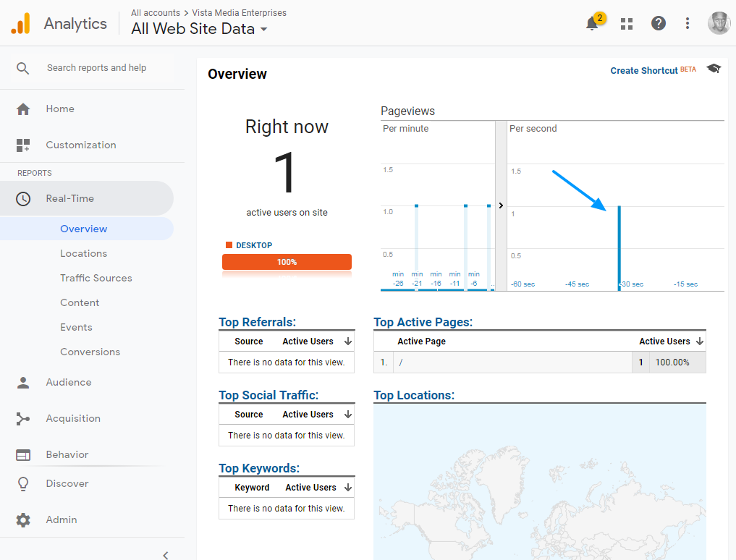The height and width of the screenshot is (560, 736).
Task: Open the Google apps grid icon
Action: coord(627,23)
